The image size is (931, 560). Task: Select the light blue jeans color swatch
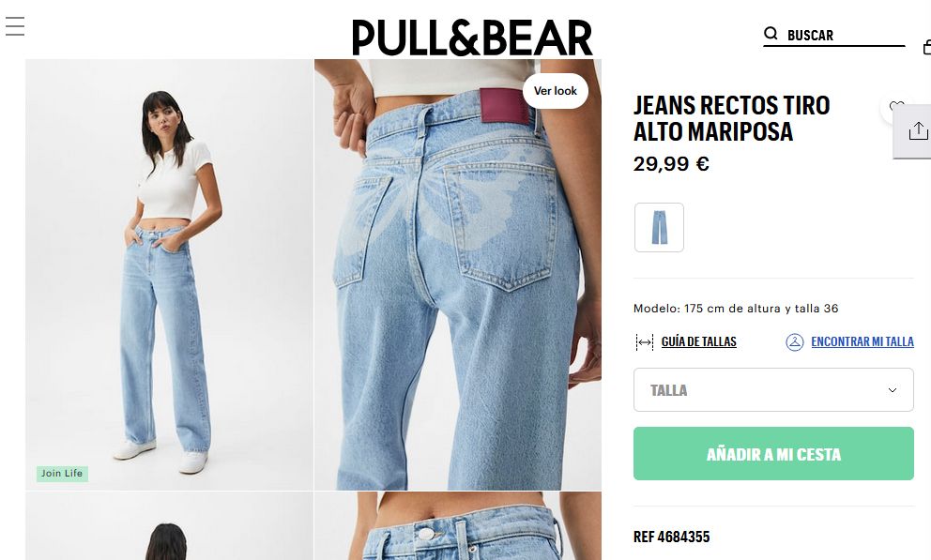(x=659, y=227)
